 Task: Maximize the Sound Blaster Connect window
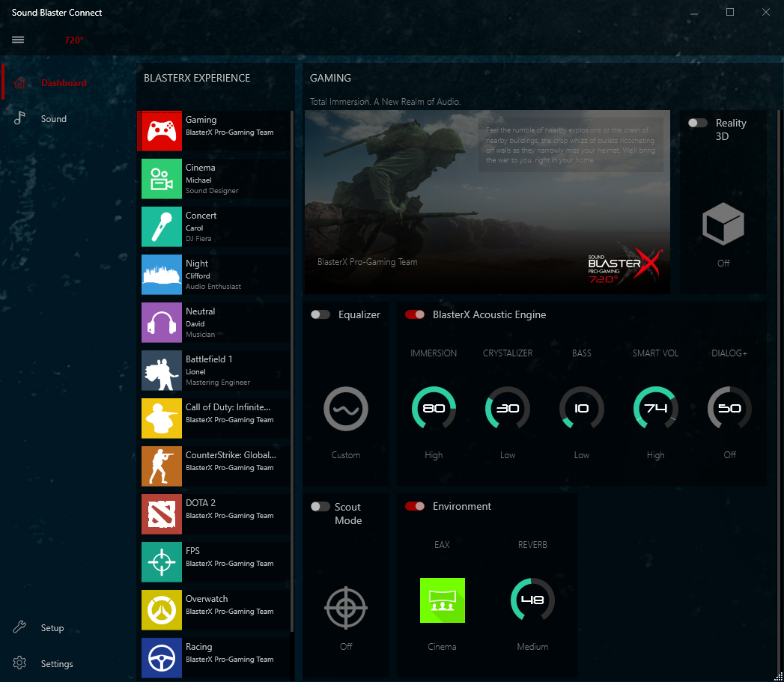pos(730,12)
